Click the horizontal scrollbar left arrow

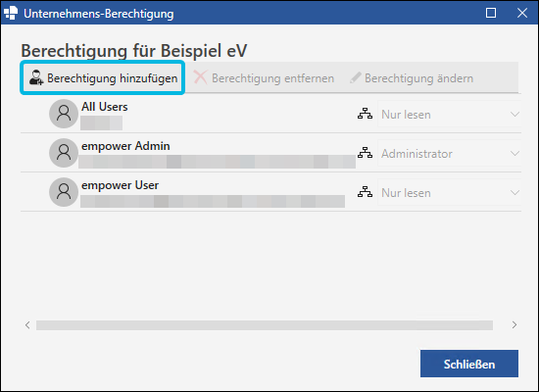coord(27,325)
